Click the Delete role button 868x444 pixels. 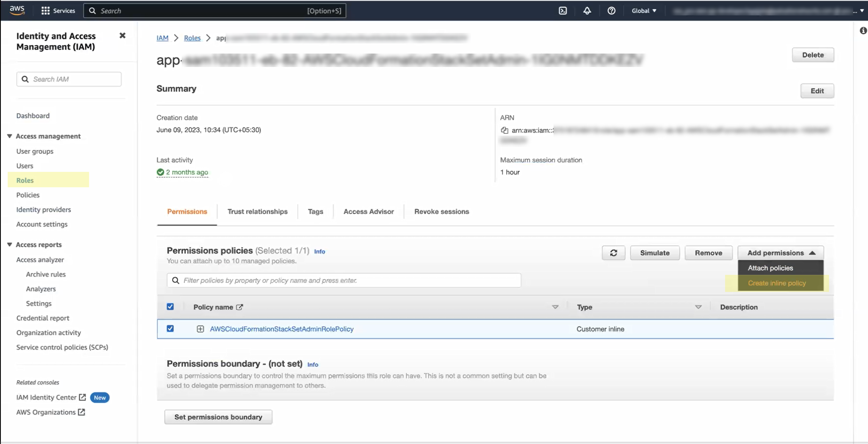(813, 55)
